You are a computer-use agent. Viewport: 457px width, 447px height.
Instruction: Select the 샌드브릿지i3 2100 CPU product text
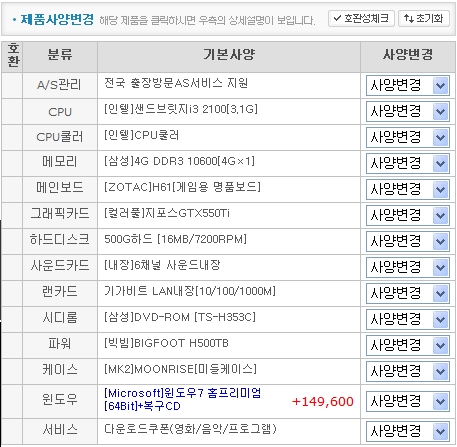pyautogui.click(x=181, y=109)
